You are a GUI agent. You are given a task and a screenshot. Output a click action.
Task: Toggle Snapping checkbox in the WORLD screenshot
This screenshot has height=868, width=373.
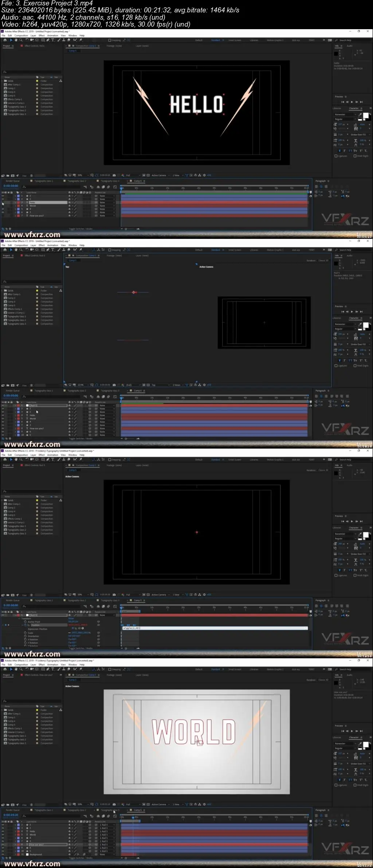point(110,669)
